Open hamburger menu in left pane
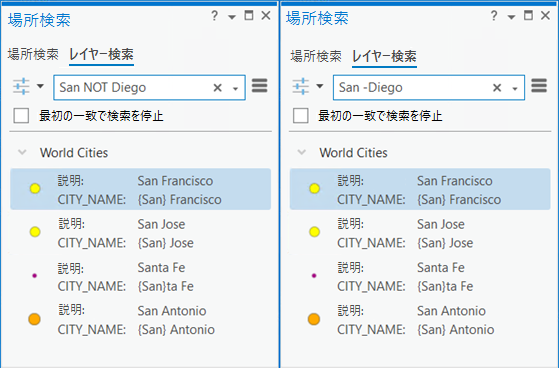This screenshot has width=559, height=368. 260,86
